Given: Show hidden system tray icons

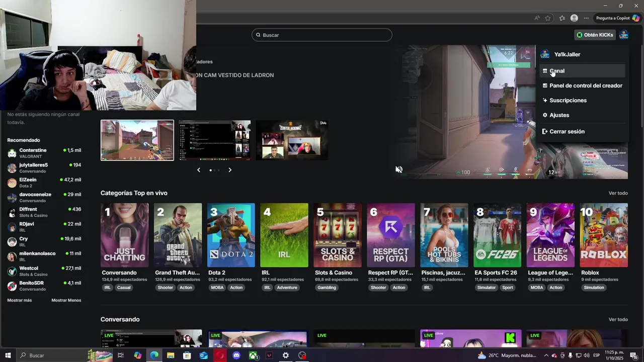Looking at the screenshot, I should (546, 355).
